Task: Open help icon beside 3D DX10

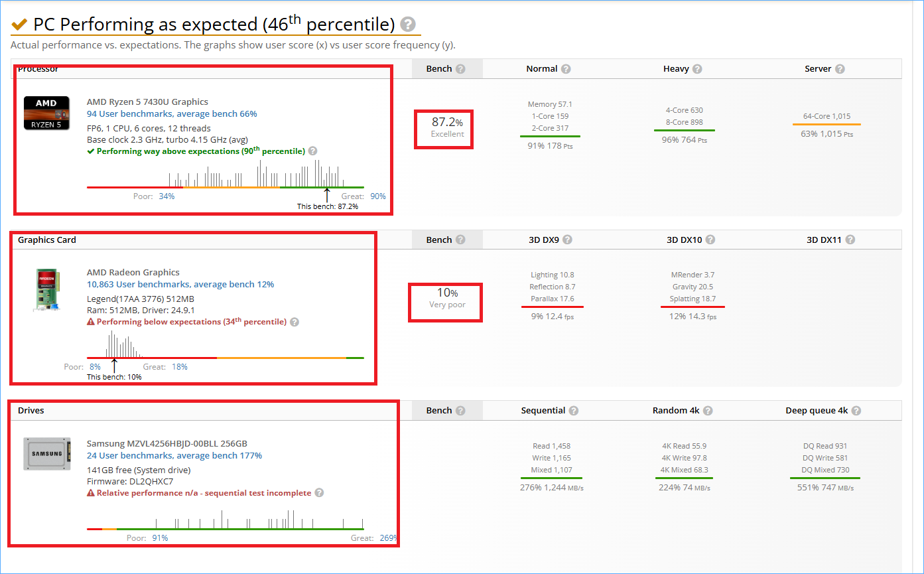Action: [710, 240]
